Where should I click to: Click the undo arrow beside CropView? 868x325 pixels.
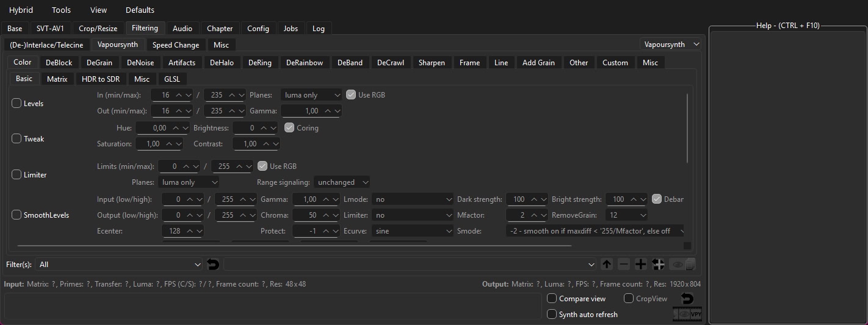[687, 298]
